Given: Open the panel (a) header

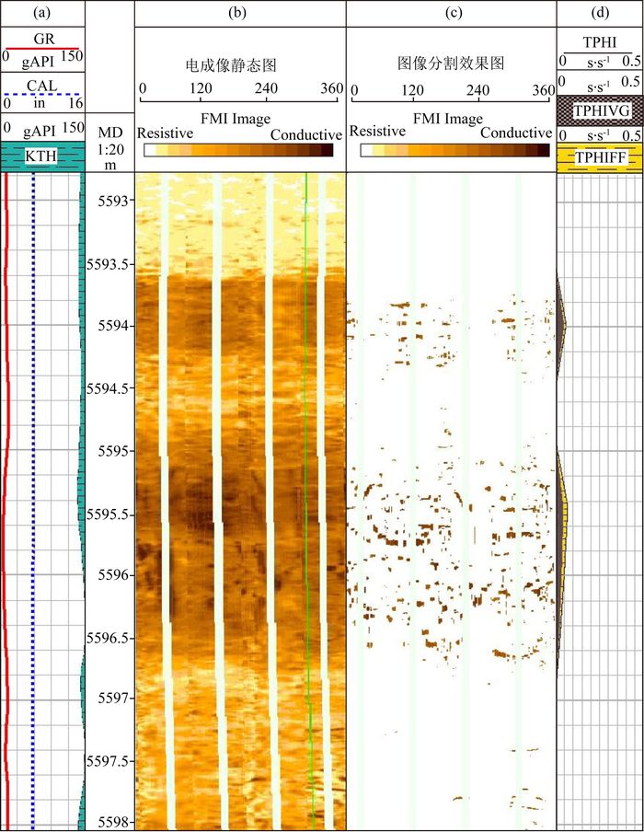Looking at the screenshot, I should point(42,13).
